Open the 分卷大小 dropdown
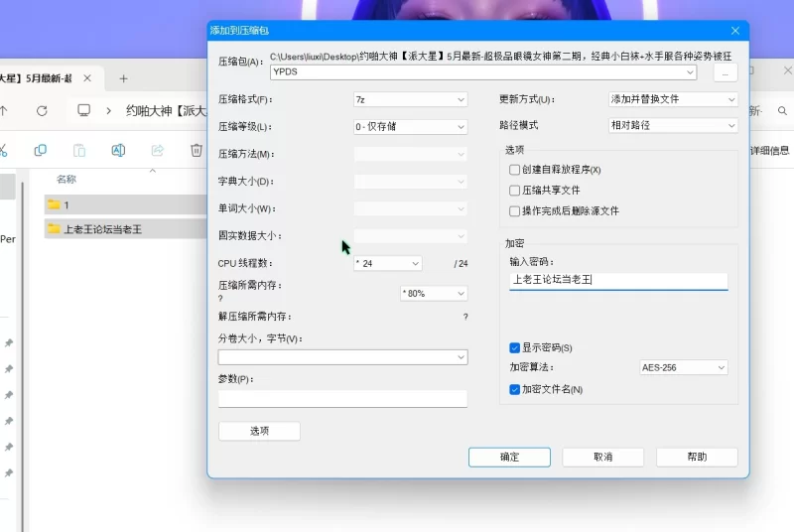 [x=342, y=357]
